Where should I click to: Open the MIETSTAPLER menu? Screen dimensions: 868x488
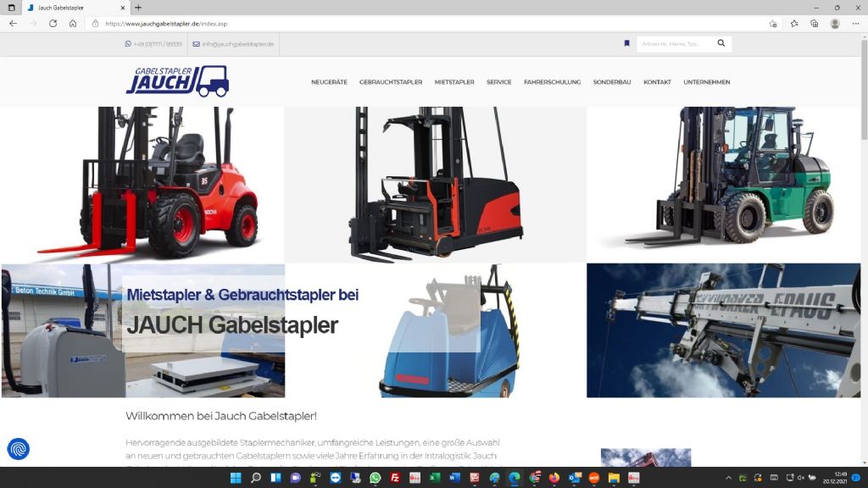(x=454, y=82)
